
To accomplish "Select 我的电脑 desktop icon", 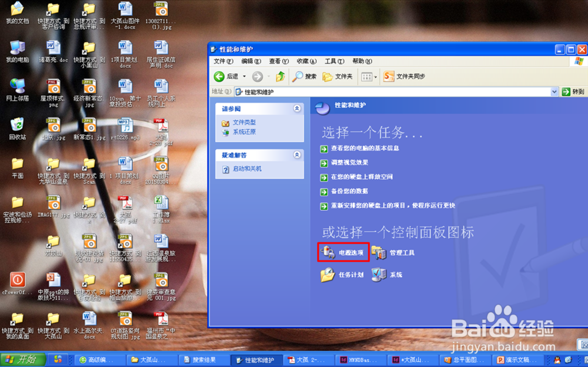I will coord(17,51).
